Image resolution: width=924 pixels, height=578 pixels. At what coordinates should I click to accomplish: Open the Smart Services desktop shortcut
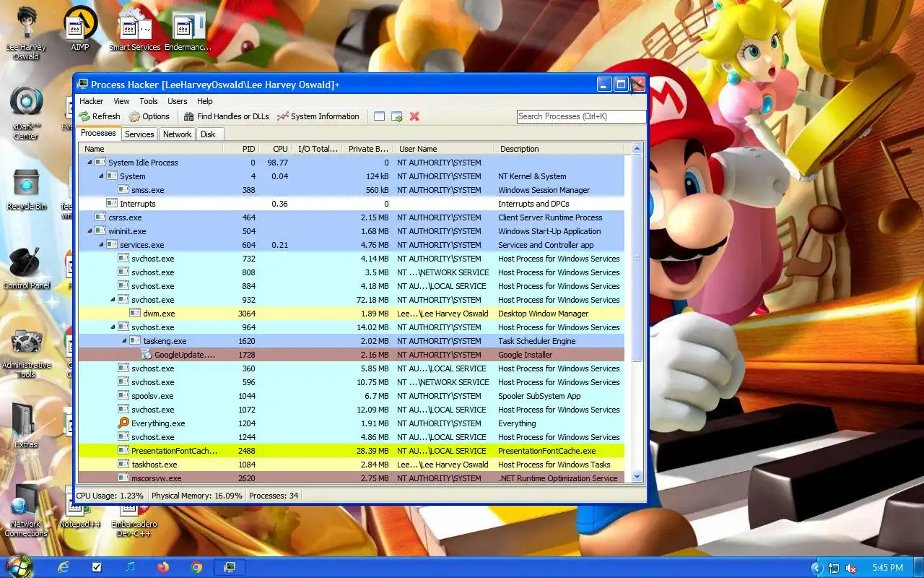pyautogui.click(x=134, y=29)
